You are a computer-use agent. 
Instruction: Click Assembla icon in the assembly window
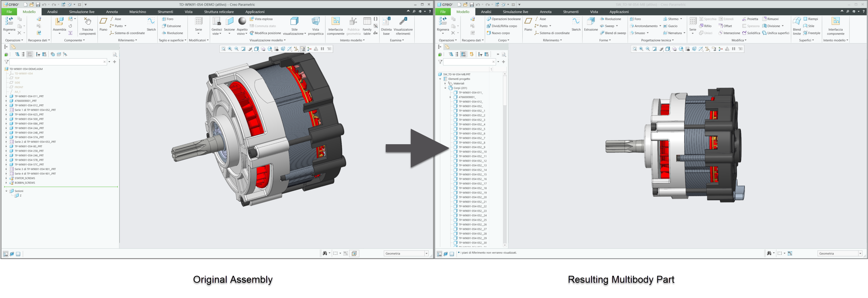point(59,21)
